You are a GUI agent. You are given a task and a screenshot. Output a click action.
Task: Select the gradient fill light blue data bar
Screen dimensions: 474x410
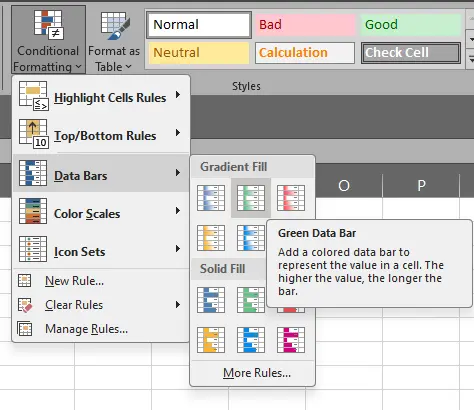[251, 238]
